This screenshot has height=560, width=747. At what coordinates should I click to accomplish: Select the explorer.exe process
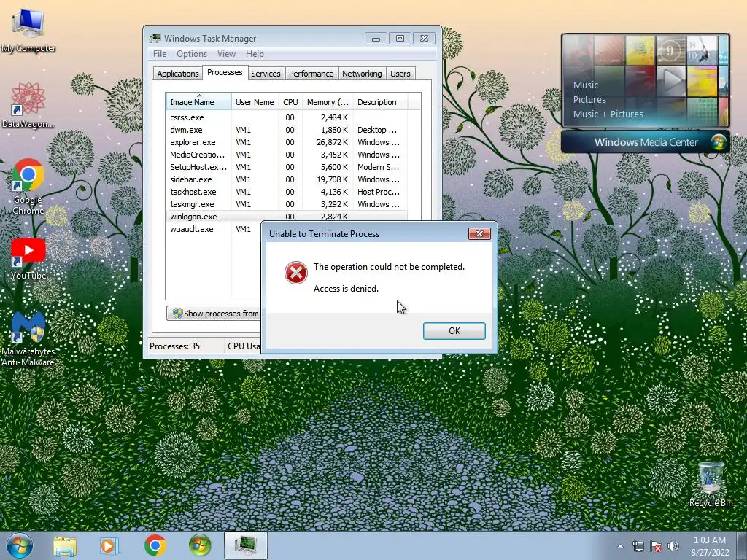click(x=287, y=142)
